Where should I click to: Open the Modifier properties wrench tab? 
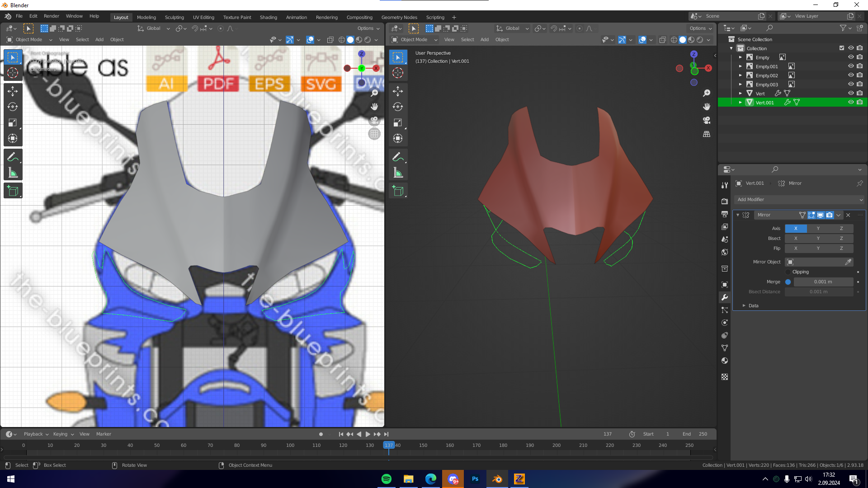(x=725, y=297)
